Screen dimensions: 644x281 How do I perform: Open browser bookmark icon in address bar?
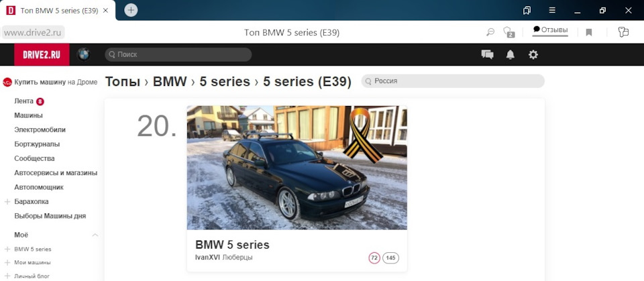588,32
